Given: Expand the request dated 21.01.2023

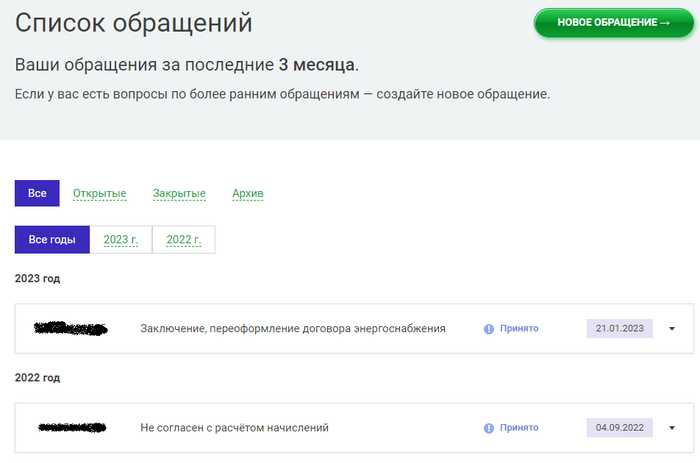Looking at the screenshot, I should 672,328.
